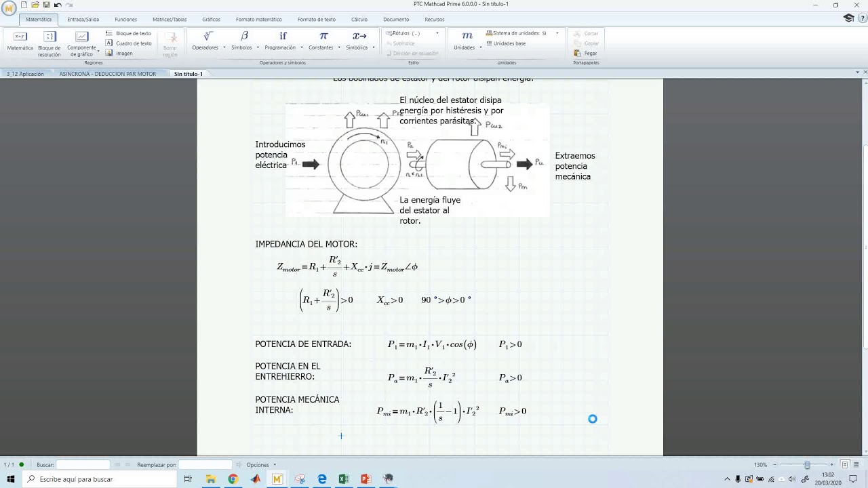Click the New document quick-access icon
This screenshot has height=488, width=868.
coord(24,5)
